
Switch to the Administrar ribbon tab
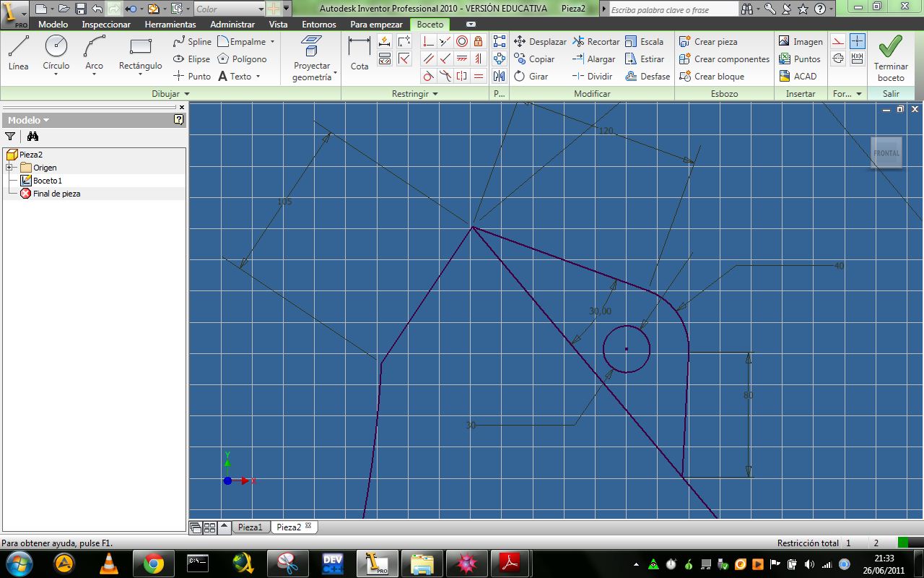point(232,25)
